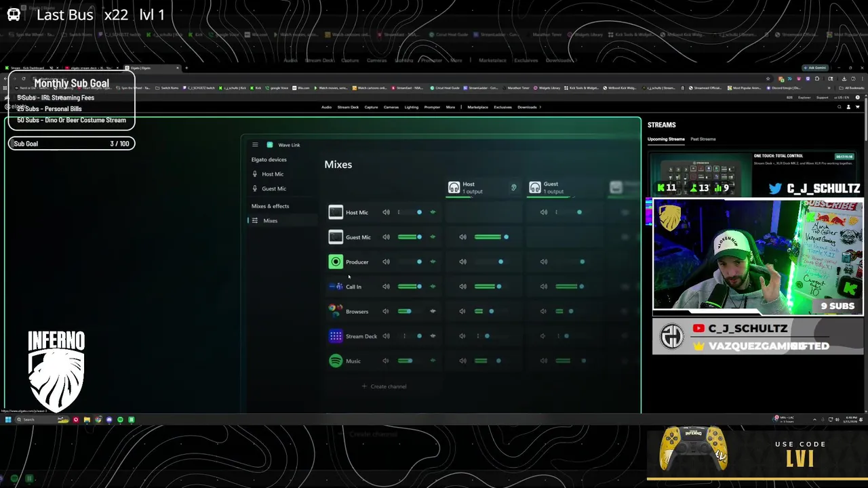Click the Producer channel icon

click(x=336, y=262)
